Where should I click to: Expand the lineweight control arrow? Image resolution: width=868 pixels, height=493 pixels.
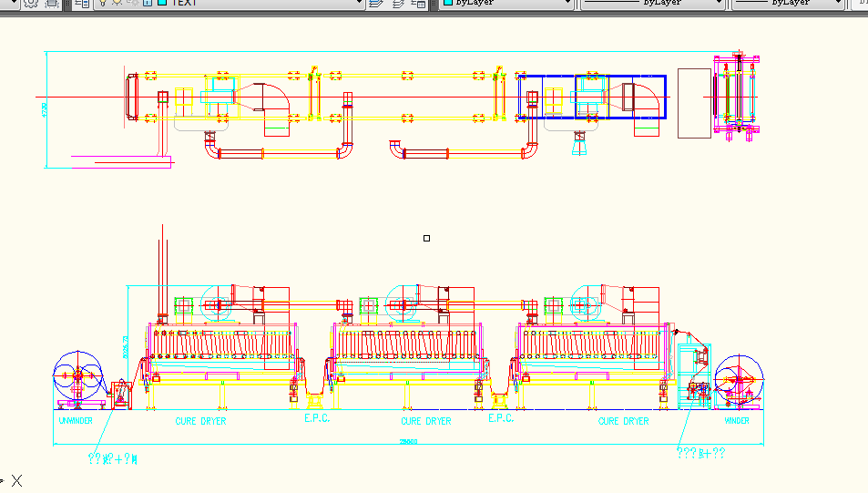coord(839,3)
